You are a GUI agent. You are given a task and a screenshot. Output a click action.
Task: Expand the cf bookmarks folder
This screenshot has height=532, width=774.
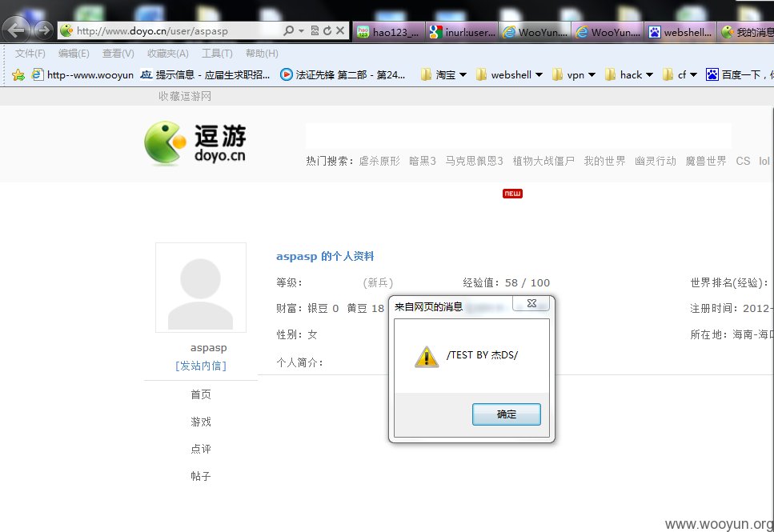(693, 75)
